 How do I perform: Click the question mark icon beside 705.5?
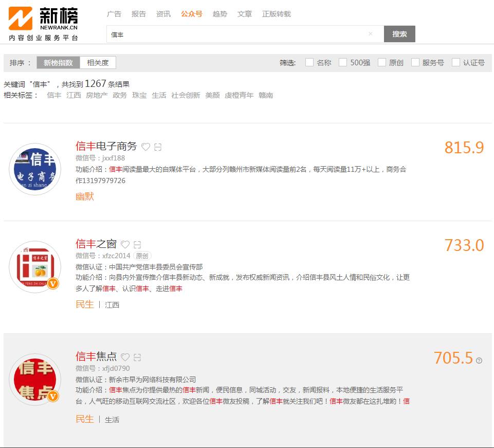point(479,360)
